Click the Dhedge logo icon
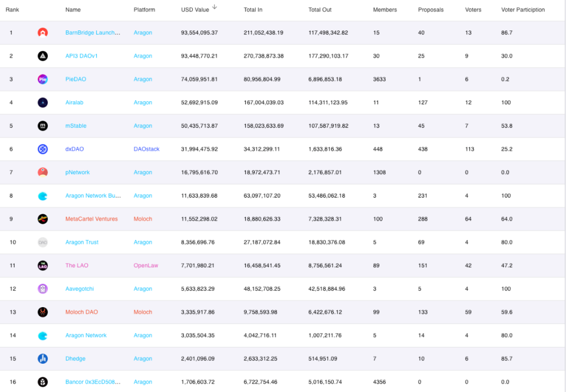 point(42,358)
